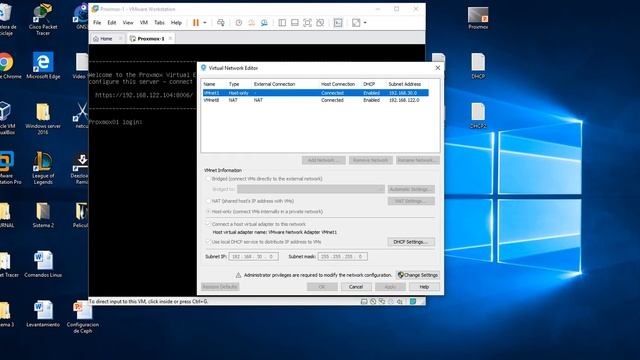This screenshot has width=640, height=360.
Task: Open the Bridged to dropdown
Action: [x=311, y=189]
